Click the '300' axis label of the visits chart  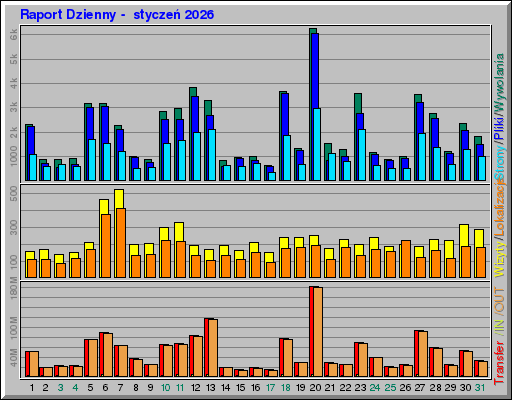pos(14,227)
